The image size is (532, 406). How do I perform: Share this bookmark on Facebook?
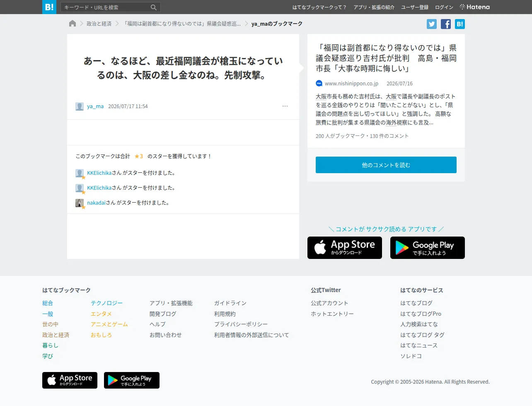click(446, 24)
